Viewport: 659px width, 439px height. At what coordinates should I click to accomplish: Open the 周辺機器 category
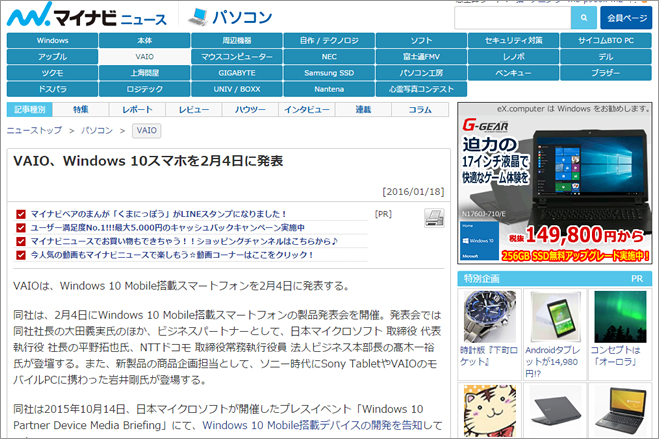[x=237, y=40]
